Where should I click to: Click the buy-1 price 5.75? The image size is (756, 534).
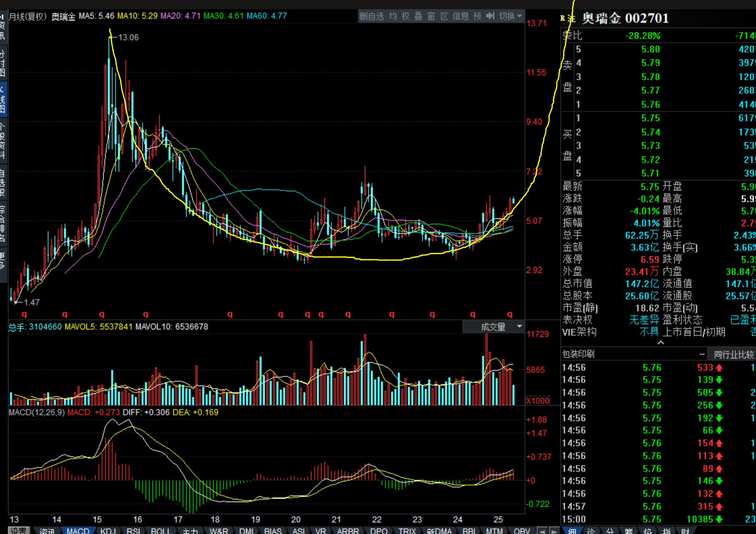pos(651,118)
